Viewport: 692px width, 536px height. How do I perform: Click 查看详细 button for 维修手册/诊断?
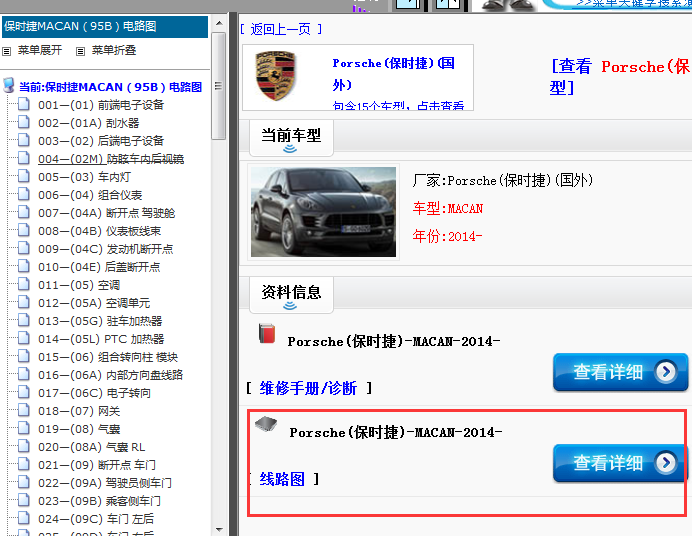[621, 372]
